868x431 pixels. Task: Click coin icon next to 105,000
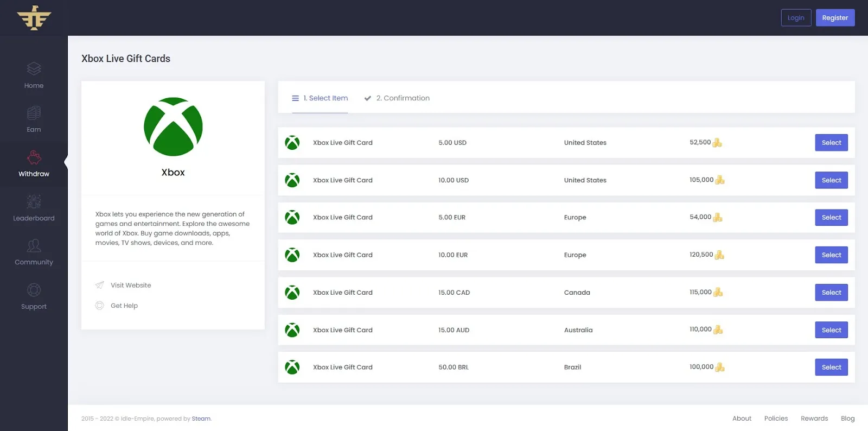pyautogui.click(x=720, y=180)
